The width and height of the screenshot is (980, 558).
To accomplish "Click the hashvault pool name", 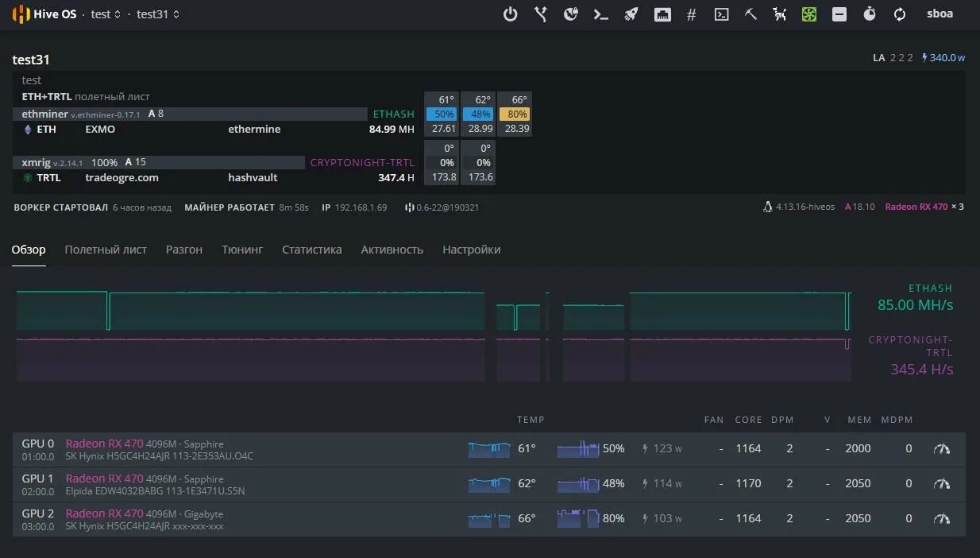I will (253, 178).
